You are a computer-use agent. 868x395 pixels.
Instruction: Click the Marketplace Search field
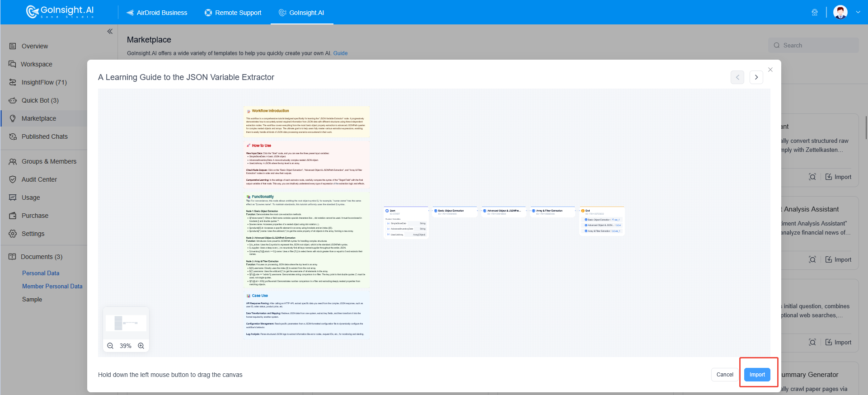813,45
